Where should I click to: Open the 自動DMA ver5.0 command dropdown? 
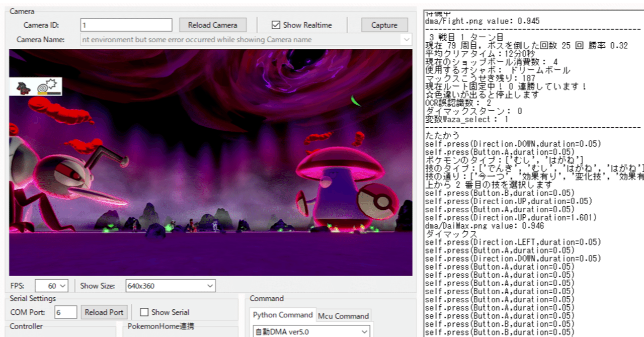pos(311,331)
